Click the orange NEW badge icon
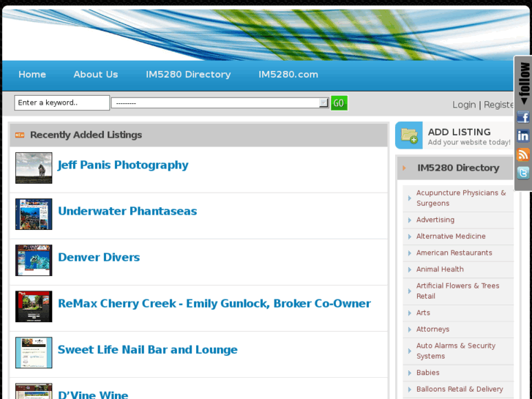The width and height of the screenshot is (532, 399). point(20,135)
